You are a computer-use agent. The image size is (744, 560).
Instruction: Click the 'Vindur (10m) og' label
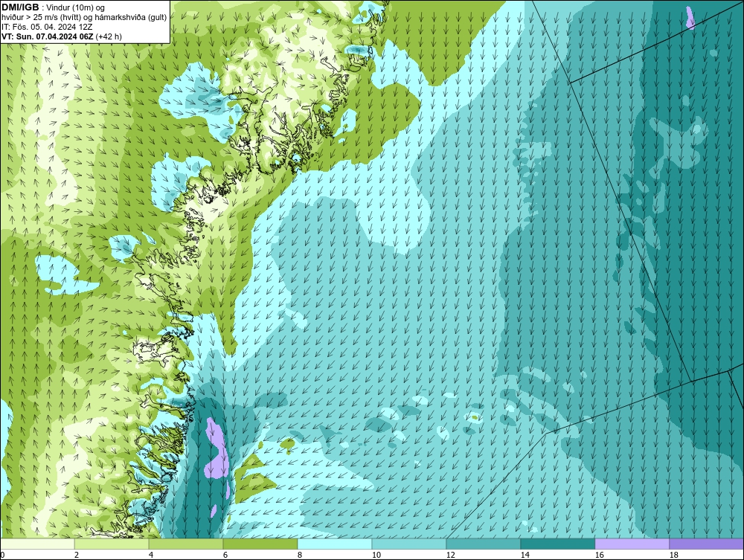75,8
